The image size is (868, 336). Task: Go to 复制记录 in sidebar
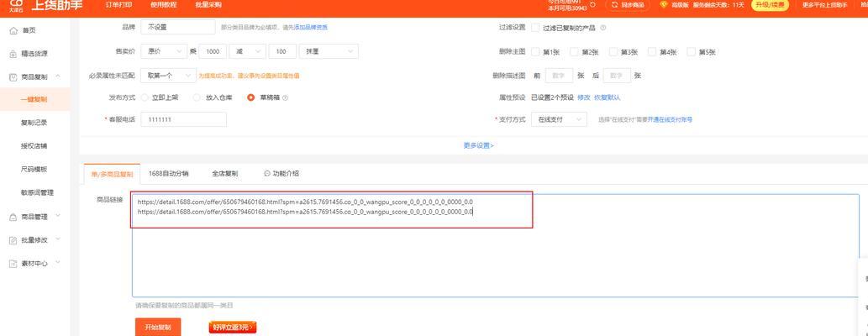point(35,123)
